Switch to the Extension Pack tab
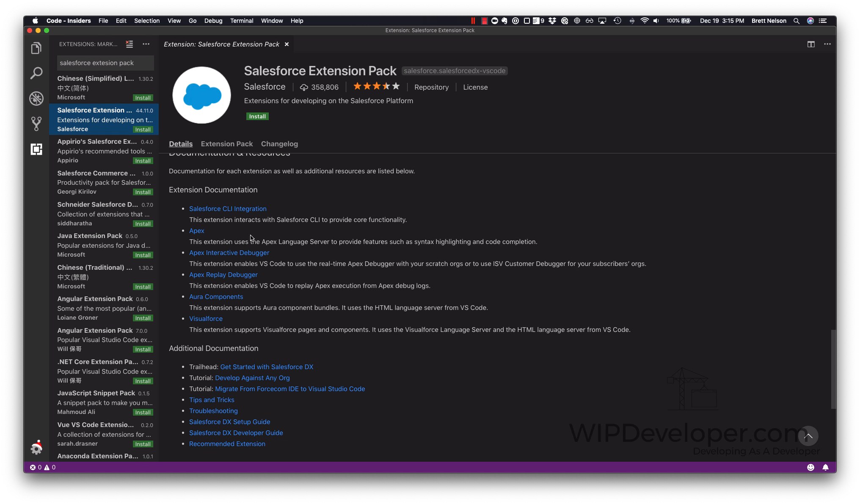 click(x=227, y=144)
